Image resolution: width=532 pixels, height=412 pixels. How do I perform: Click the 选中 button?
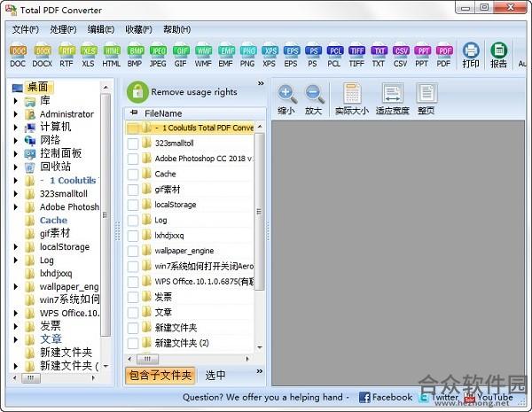pos(215,376)
